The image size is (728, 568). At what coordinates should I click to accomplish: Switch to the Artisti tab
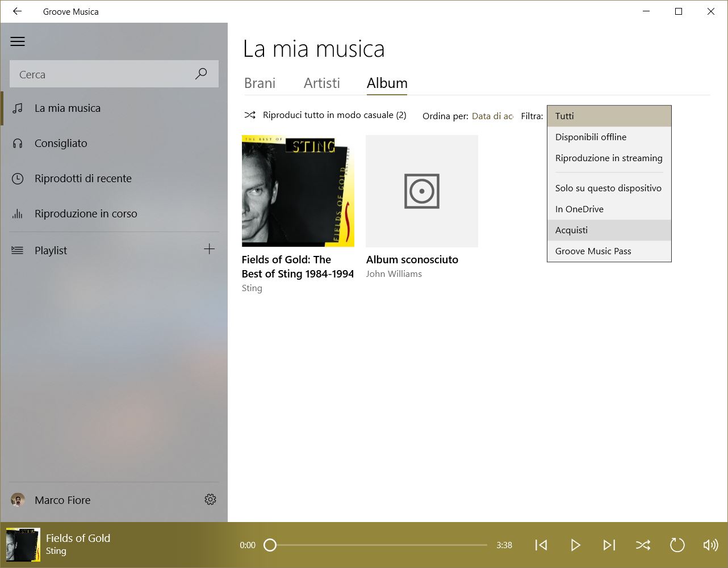tap(321, 83)
